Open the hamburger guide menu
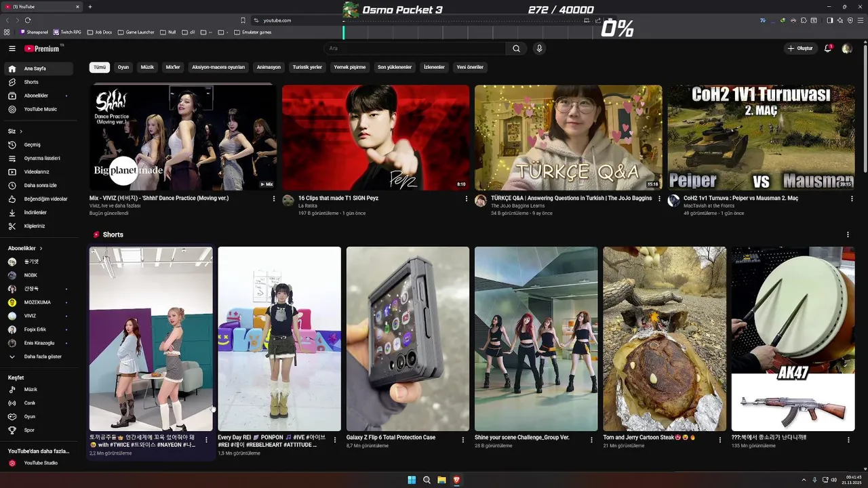 pyautogui.click(x=12, y=48)
